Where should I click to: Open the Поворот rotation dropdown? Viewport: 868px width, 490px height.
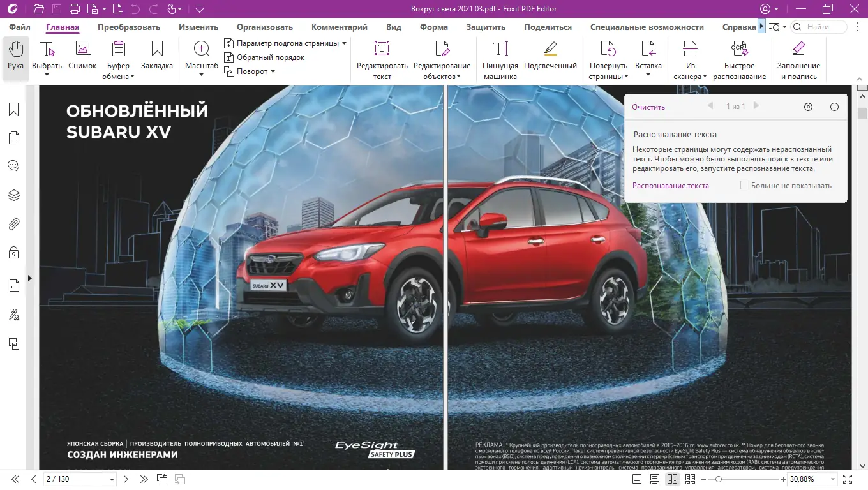point(273,71)
